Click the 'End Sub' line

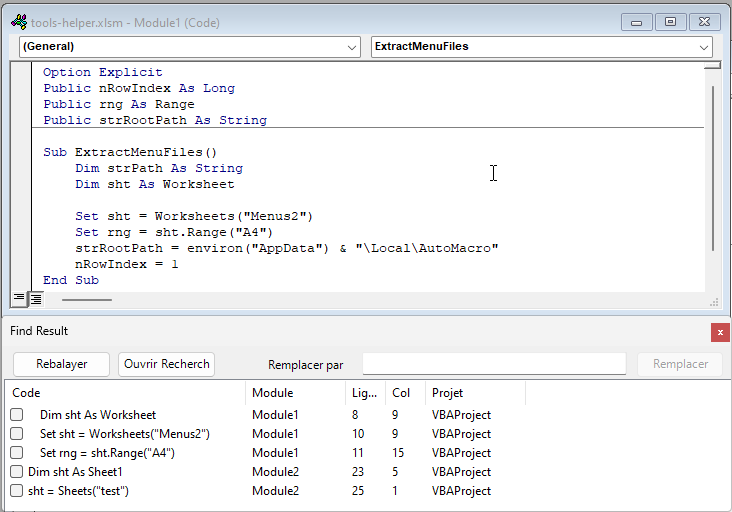[x=71, y=280]
